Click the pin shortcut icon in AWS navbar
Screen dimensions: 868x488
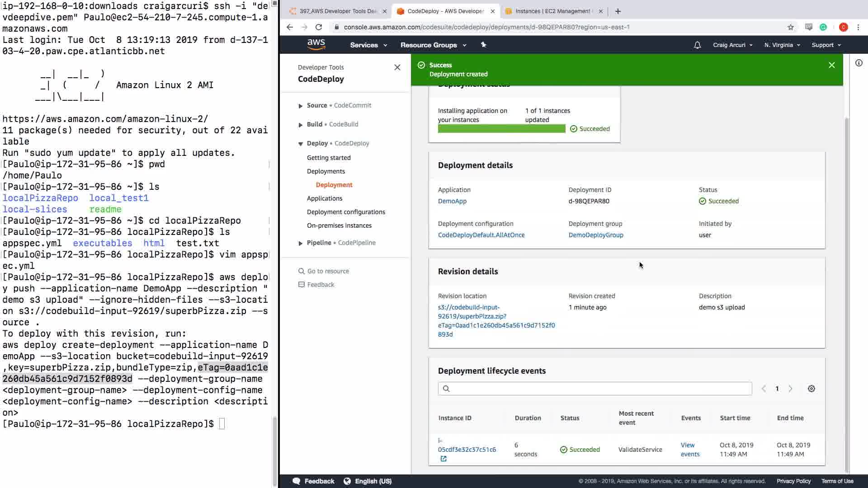tap(483, 45)
